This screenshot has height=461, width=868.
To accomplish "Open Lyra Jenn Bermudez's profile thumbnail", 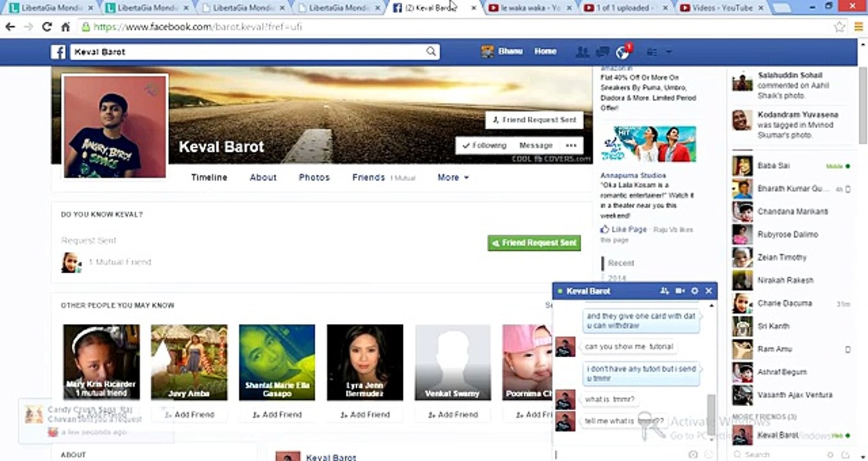I will coord(364,362).
